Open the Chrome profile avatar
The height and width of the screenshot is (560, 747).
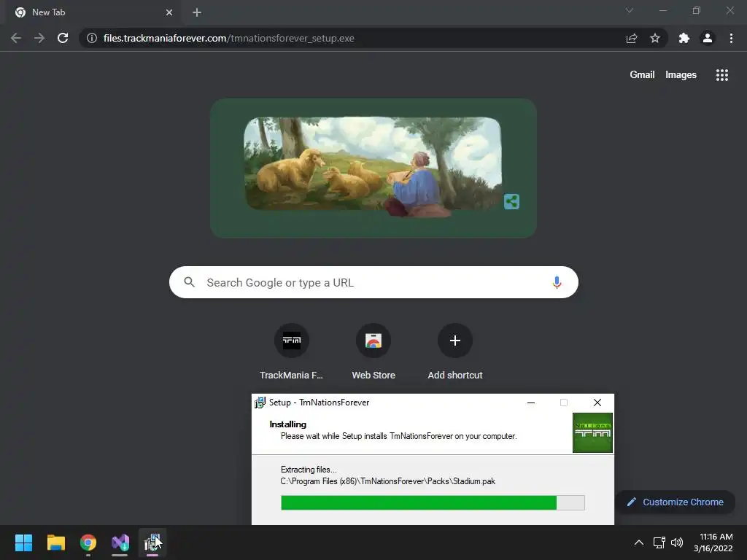(x=708, y=38)
